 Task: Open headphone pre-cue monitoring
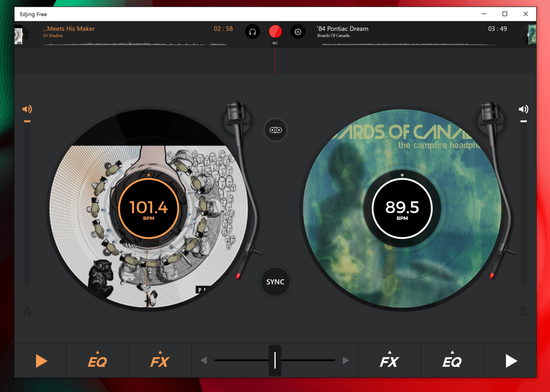(x=253, y=32)
